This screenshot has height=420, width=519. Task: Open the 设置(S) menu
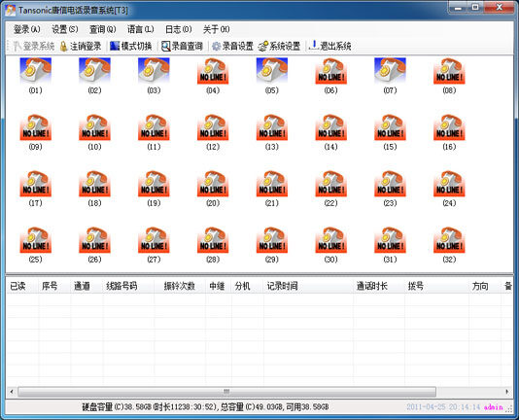point(65,29)
